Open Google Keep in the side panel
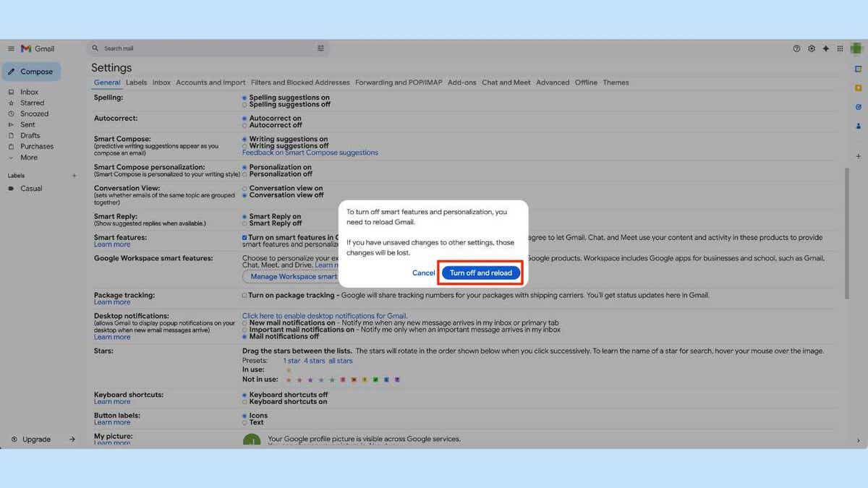This screenshot has height=488, width=868. click(x=857, y=88)
